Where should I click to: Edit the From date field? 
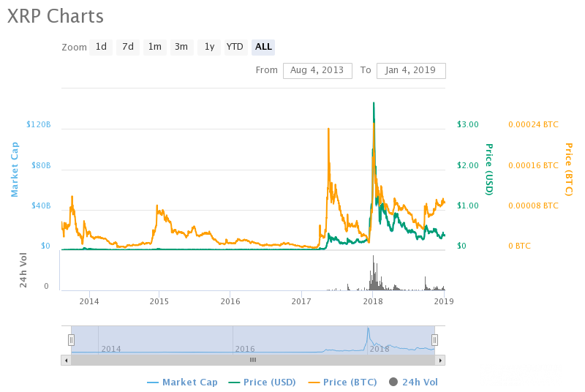[x=317, y=70]
